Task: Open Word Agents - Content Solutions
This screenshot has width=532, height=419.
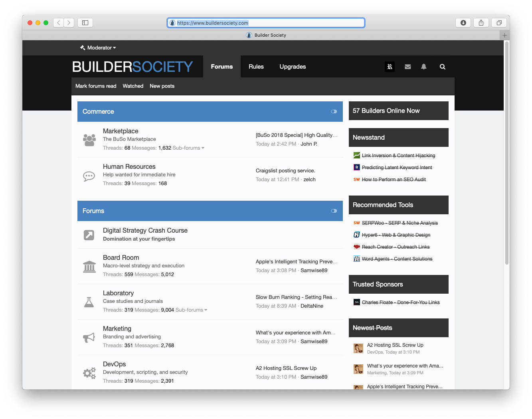Action: pyautogui.click(x=397, y=259)
